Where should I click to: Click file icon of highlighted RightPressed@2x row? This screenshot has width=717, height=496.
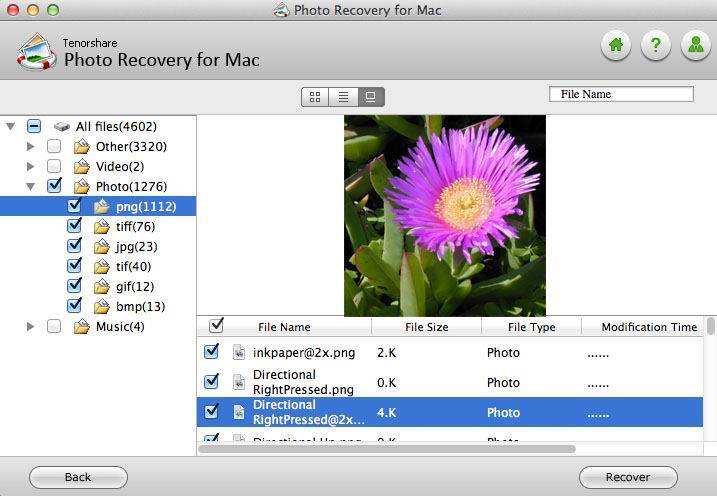pyautogui.click(x=239, y=412)
